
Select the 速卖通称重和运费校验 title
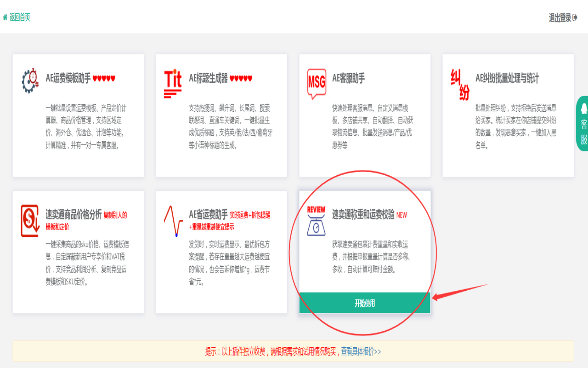pos(363,214)
